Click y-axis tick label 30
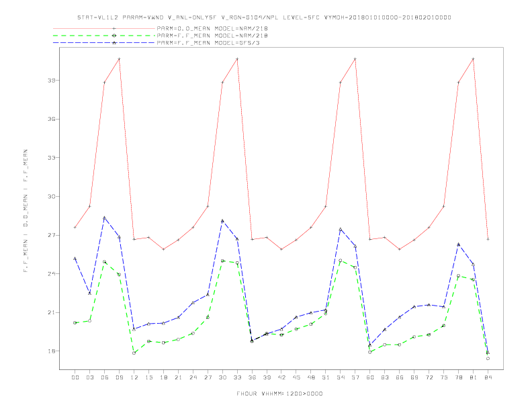This screenshot has height=411, width=532. 52,196
